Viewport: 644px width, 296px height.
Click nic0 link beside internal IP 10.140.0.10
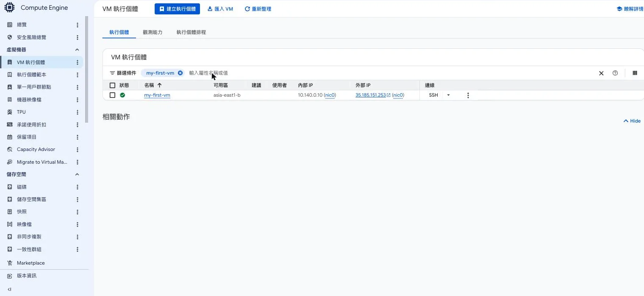pos(330,95)
